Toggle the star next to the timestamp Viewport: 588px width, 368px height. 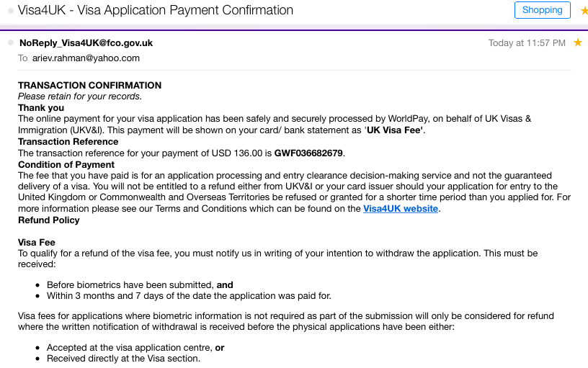coord(577,42)
